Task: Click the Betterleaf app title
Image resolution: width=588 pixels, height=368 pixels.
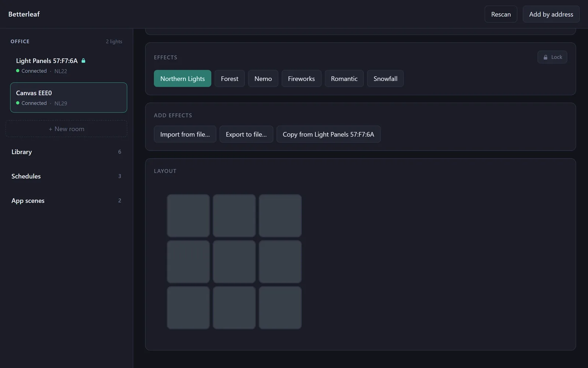Action: [x=24, y=14]
